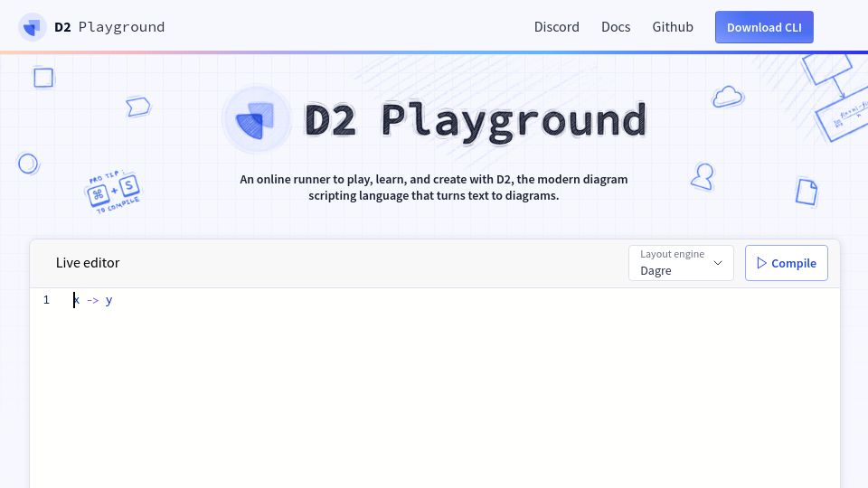The image size is (868, 488).
Task: Open the Layout engine dropdown
Action: 681,263
